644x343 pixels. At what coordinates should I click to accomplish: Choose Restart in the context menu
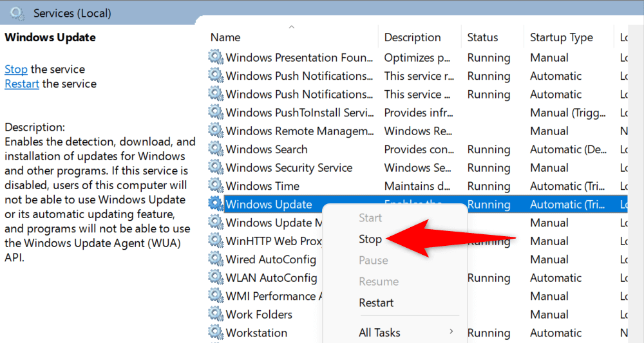(x=376, y=303)
